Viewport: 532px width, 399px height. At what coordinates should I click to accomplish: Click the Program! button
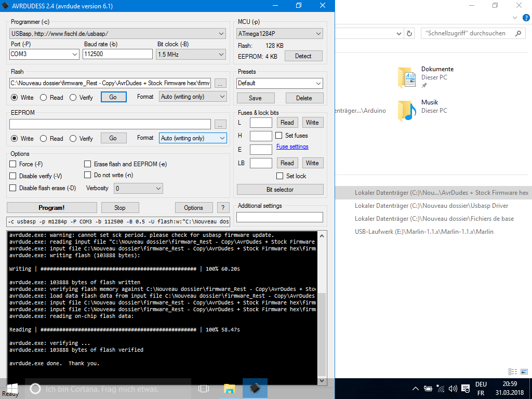tap(51, 208)
